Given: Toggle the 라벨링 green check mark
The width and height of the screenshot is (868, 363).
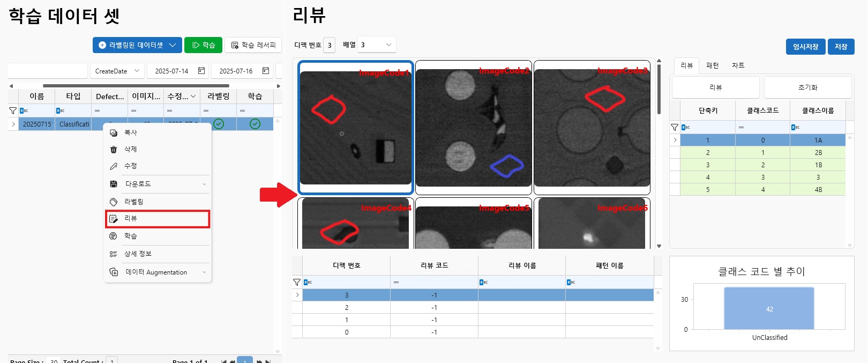Looking at the screenshot, I should point(219,124).
